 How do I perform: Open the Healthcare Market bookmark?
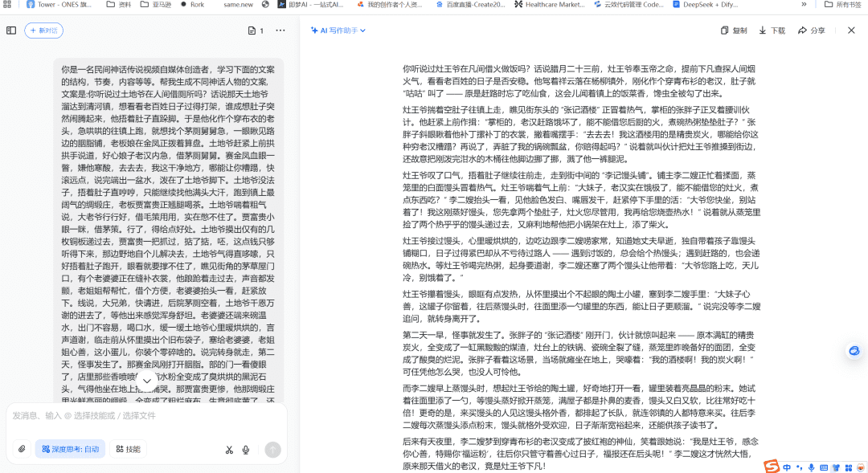click(x=549, y=5)
